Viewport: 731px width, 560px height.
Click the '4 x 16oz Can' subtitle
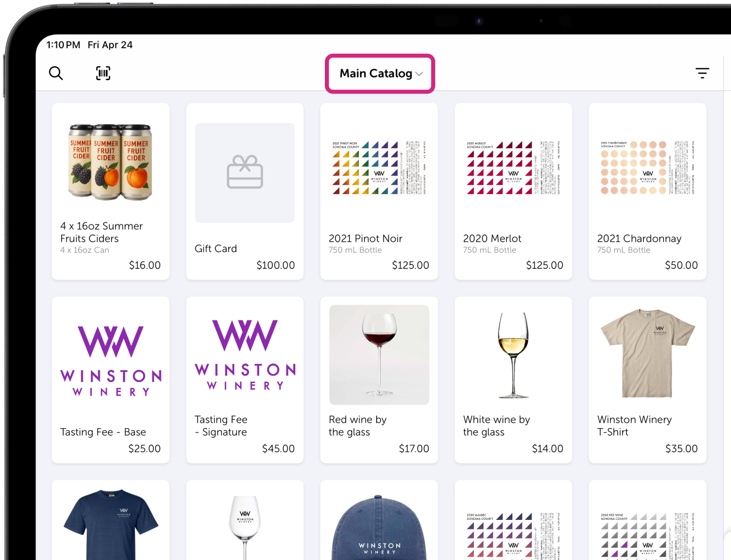(x=85, y=250)
